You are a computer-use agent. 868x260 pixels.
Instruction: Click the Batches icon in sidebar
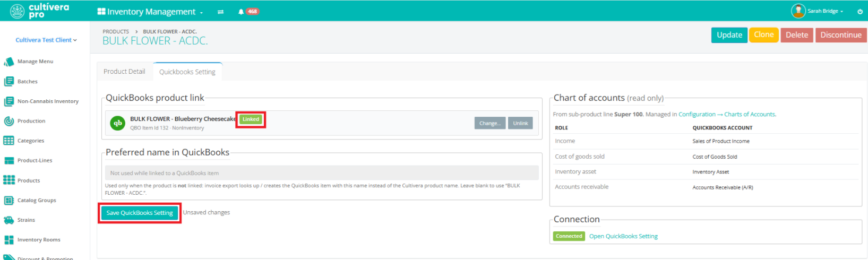coord(8,81)
